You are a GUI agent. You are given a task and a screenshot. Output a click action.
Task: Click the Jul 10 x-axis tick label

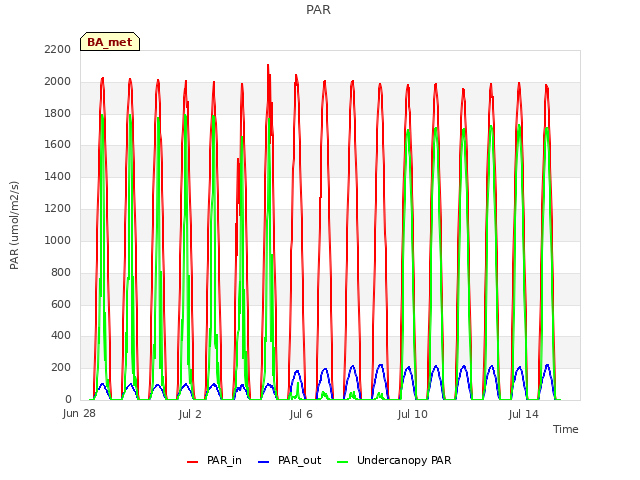coord(412,414)
